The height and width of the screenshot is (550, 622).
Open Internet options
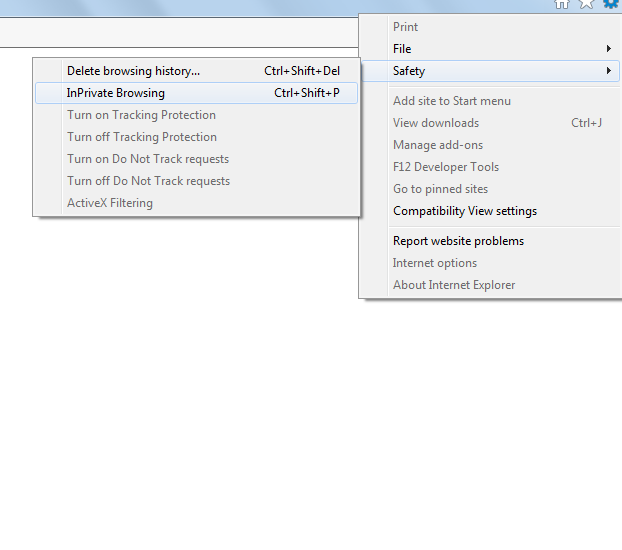[435, 263]
